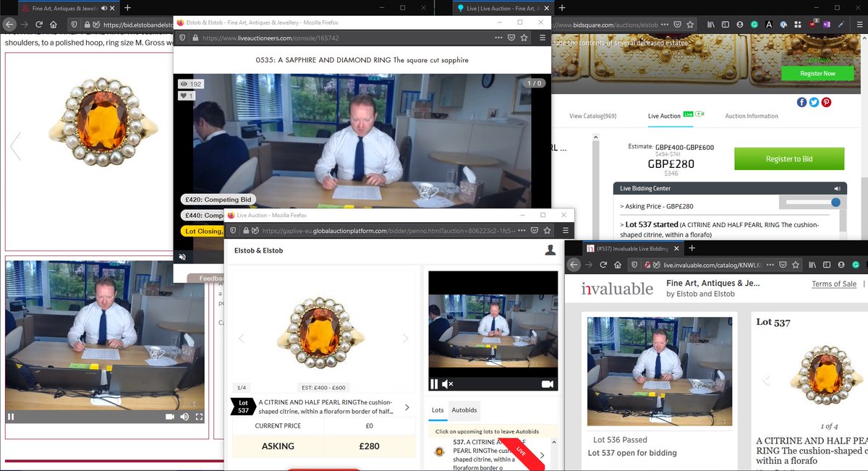Open the Firefox hamburger menu
Viewport: 868px width, 471px height.
pos(860,24)
